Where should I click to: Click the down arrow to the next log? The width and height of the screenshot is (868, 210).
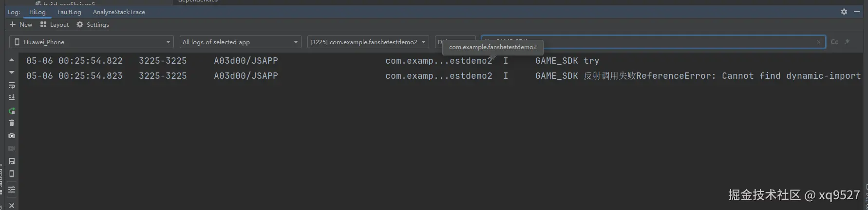click(12, 72)
